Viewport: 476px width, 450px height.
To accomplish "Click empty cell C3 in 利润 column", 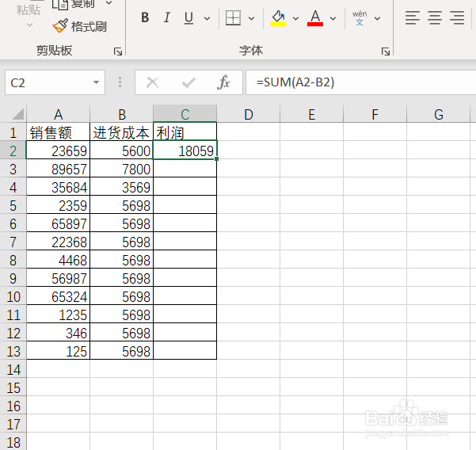I will point(185,168).
